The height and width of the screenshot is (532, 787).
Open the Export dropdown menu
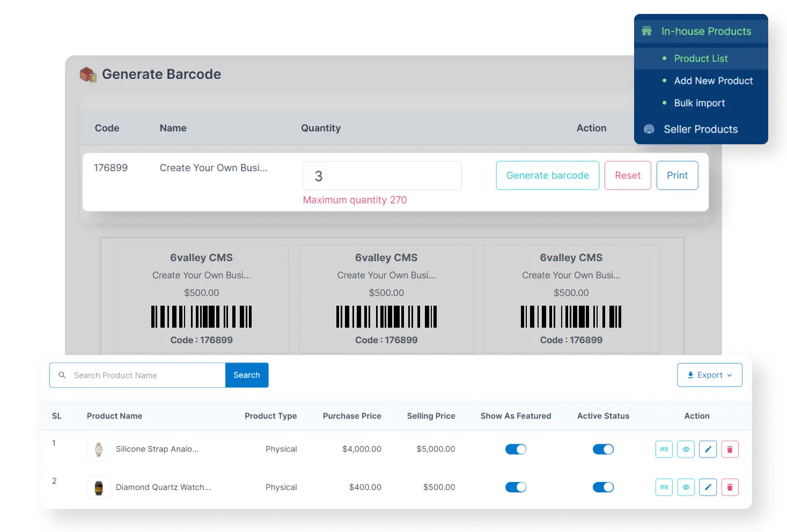[x=709, y=375]
